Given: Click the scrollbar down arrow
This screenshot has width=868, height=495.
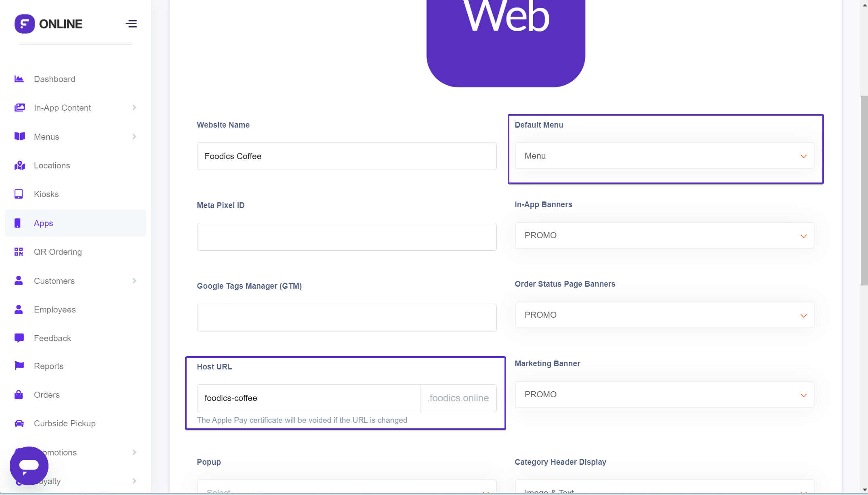Looking at the screenshot, I should tap(864, 490).
